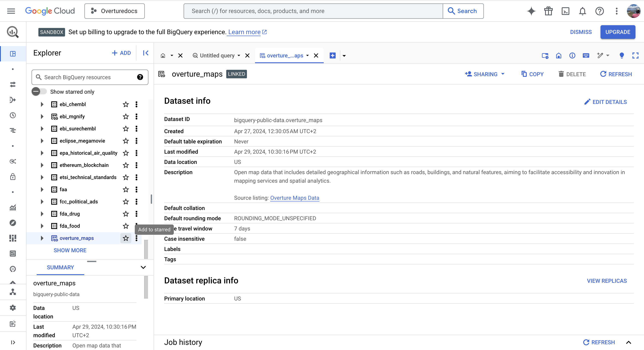644x350 pixels.
Task: Star the ethereum_blockchain dataset
Action: coord(126,165)
